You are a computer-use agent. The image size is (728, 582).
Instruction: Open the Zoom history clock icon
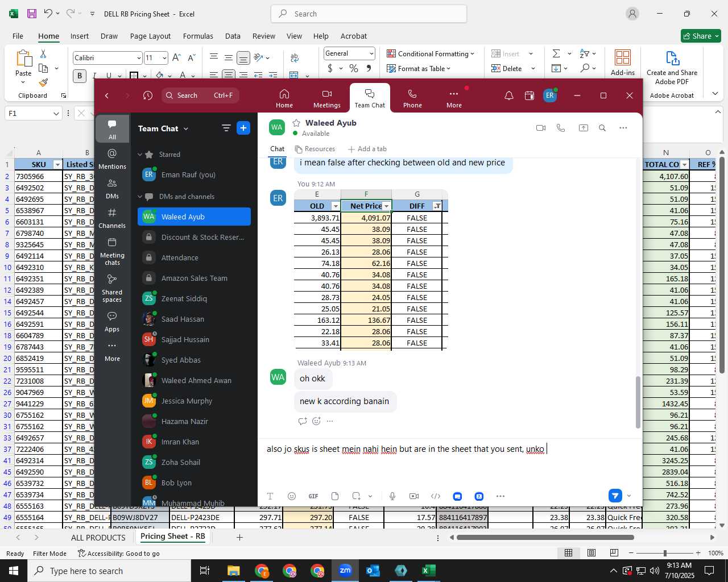148,95
